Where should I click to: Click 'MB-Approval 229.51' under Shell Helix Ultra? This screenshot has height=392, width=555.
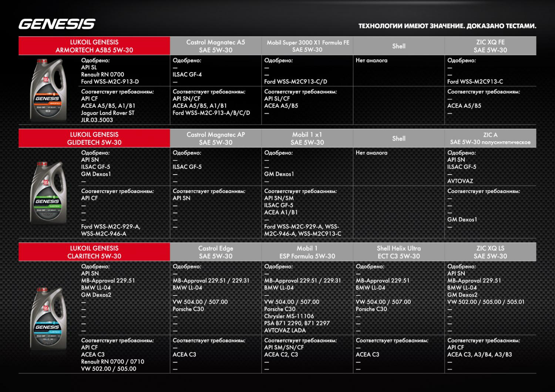pyautogui.click(x=383, y=281)
